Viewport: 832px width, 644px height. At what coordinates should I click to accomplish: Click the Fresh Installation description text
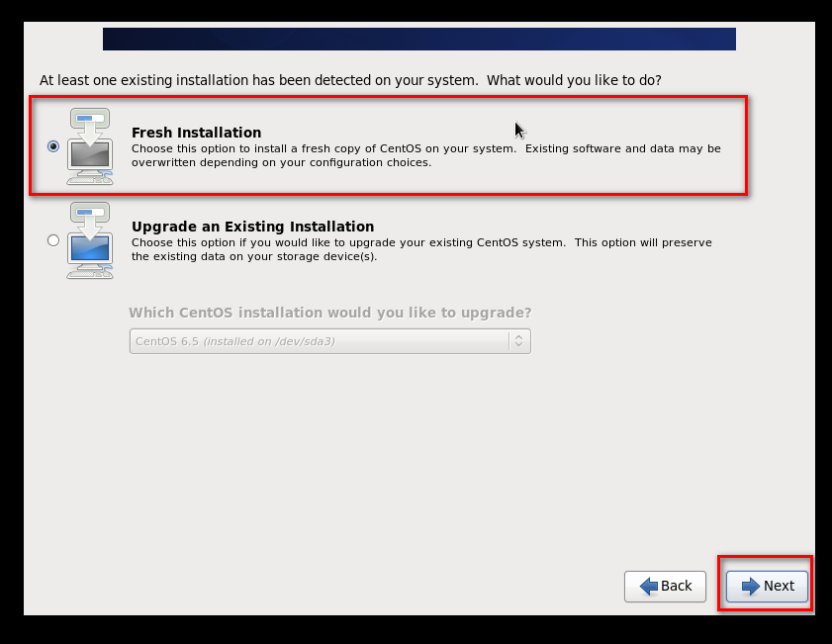426,155
